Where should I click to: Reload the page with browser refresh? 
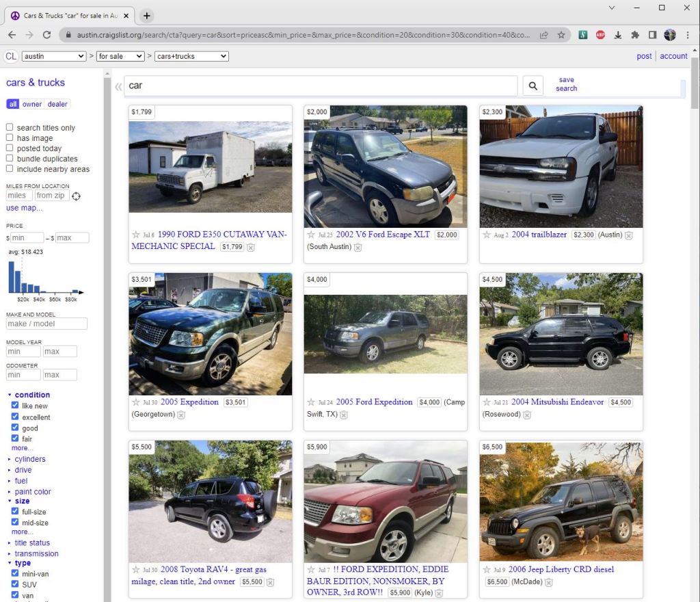pos(46,35)
